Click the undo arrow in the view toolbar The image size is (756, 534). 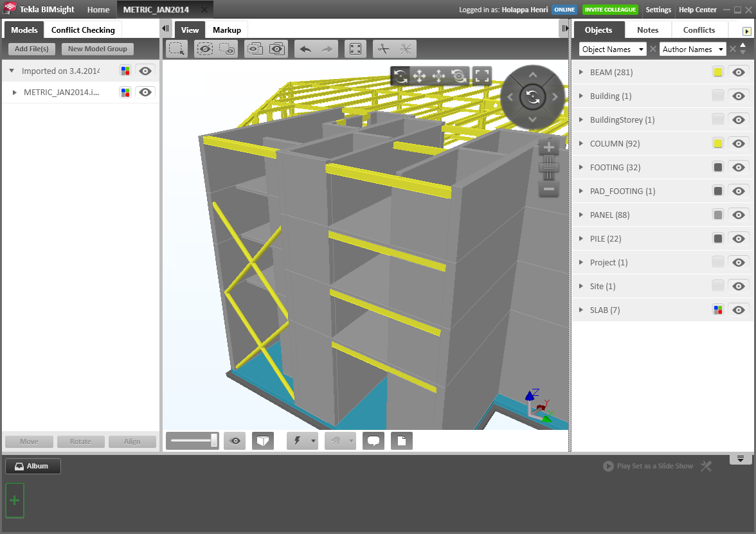[x=305, y=49]
